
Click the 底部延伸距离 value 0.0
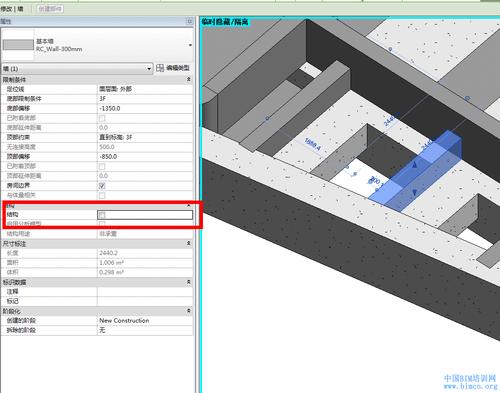[x=145, y=128]
